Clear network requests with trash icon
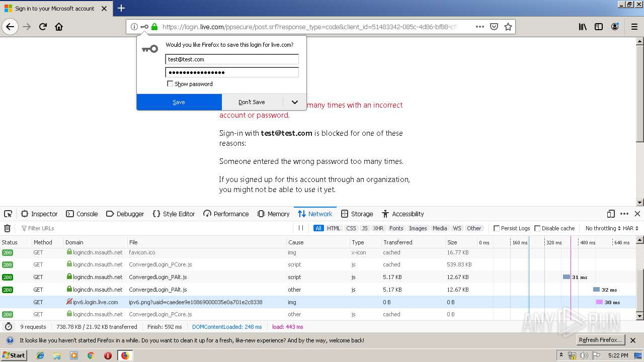This screenshot has width=644, height=362. (7, 228)
